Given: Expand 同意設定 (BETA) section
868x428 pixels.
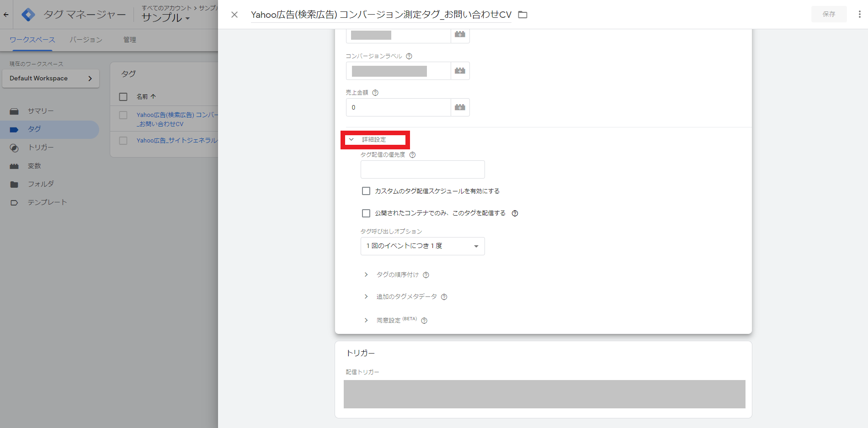Looking at the screenshot, I should point(366,320).
